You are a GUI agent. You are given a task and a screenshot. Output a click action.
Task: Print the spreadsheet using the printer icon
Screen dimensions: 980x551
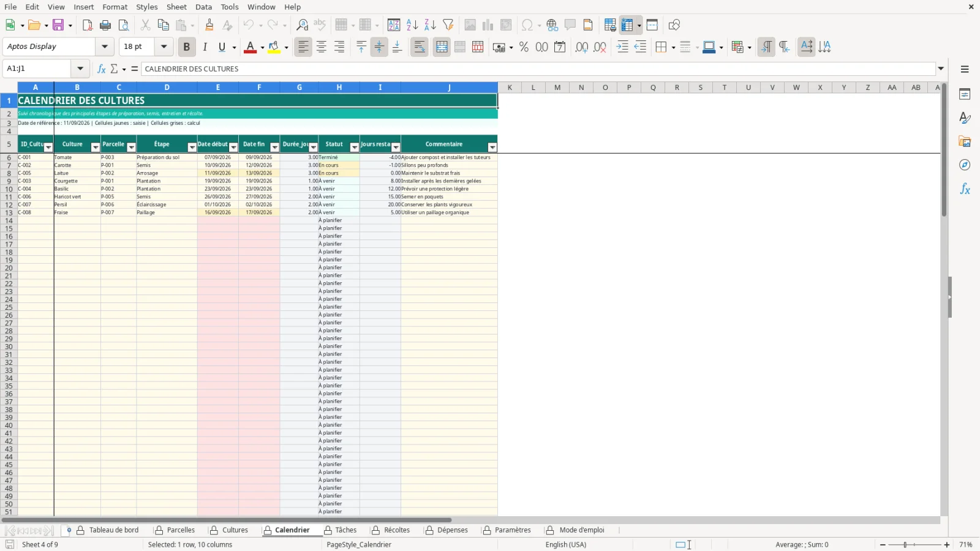[105, 25]
